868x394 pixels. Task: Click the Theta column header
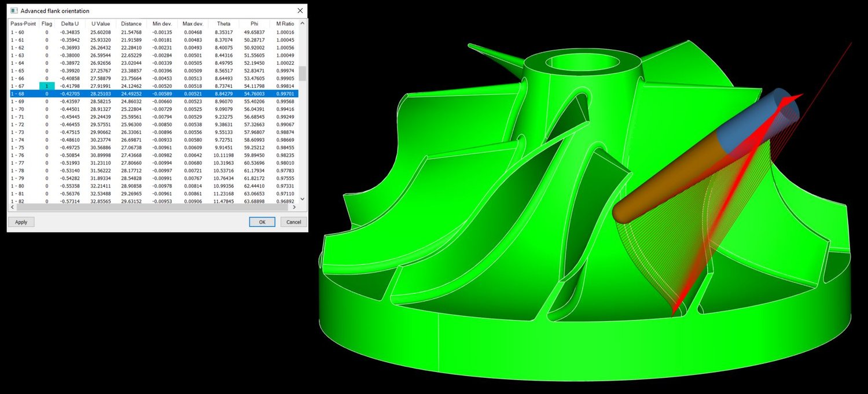click(x=223, y=23)
